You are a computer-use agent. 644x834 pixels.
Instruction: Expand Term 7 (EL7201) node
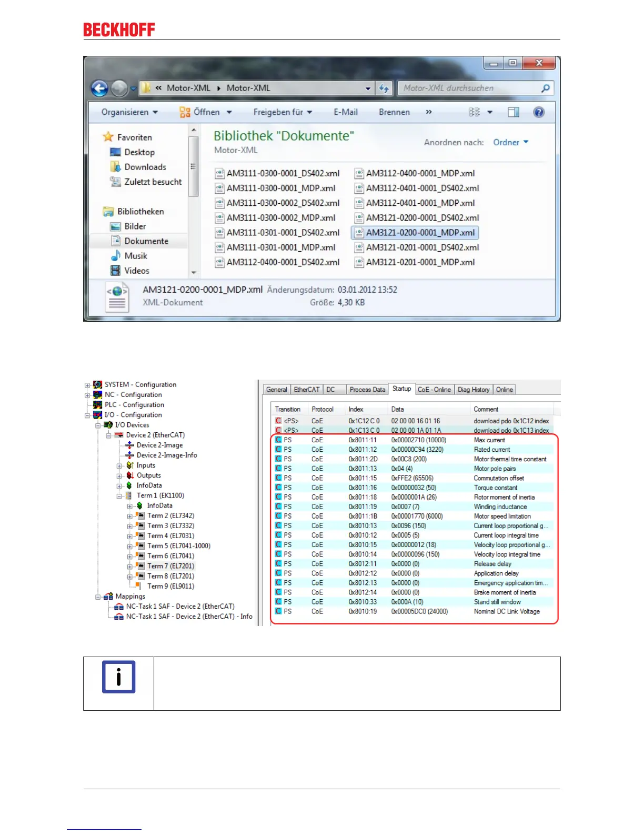pyautogui.click(x=130, y=567)
